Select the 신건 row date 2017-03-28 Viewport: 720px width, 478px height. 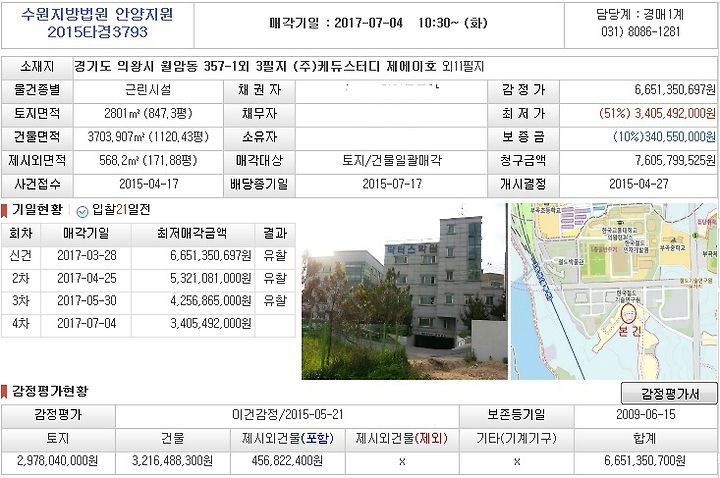tap(86, 255)
